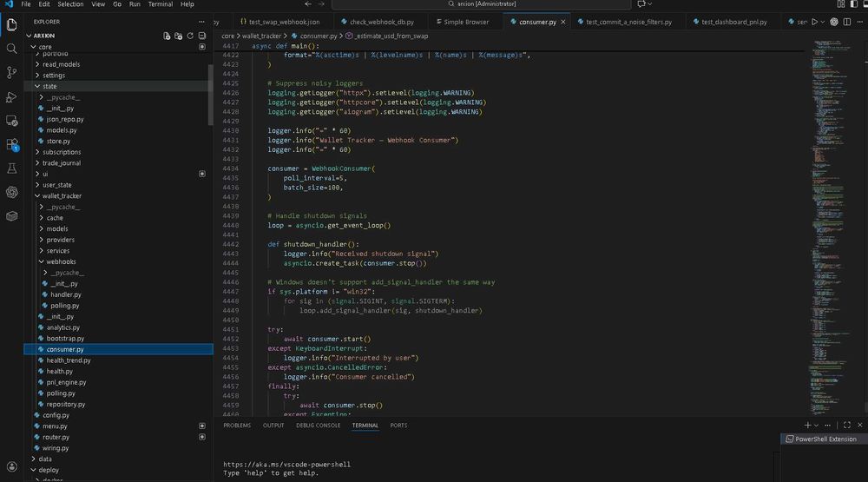Go forward in navigation history
The width and height of the screenshot is (868, 482).
[x=321, y=3]
